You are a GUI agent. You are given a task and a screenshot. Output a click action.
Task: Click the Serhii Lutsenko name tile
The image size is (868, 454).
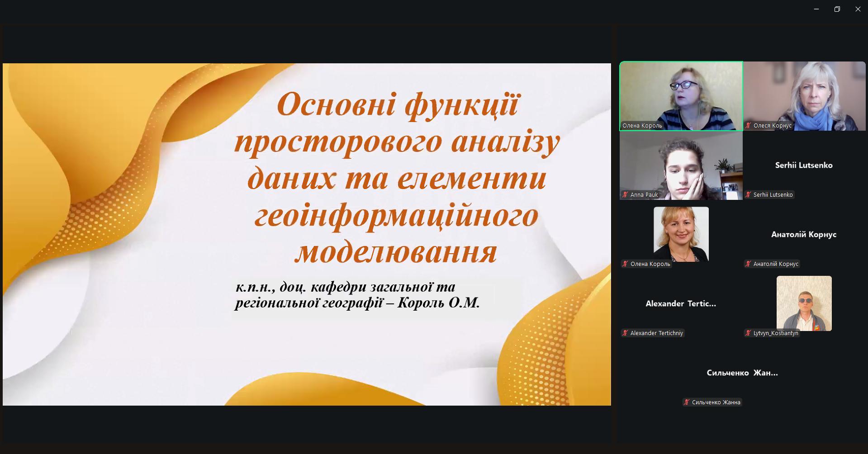tap(804, 165)
